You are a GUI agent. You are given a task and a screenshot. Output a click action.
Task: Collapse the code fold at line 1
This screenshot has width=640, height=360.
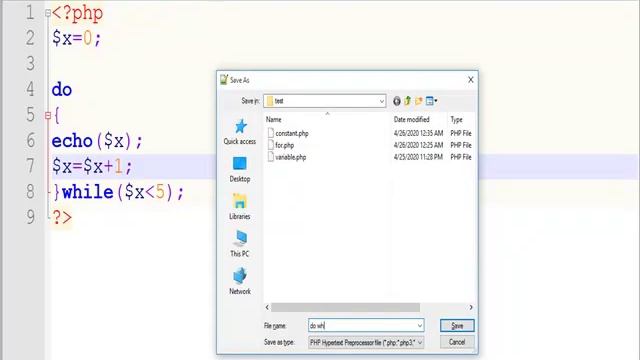point(48,13)
